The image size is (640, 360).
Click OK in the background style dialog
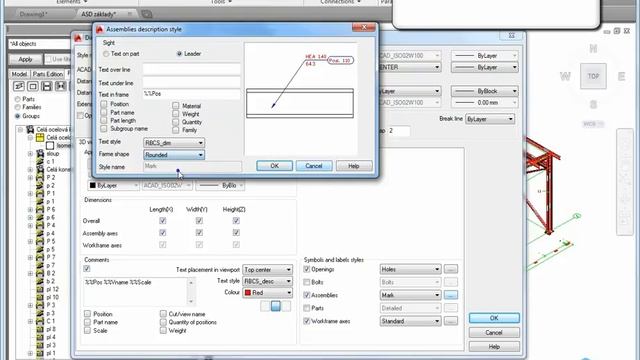tap(494, 318)
